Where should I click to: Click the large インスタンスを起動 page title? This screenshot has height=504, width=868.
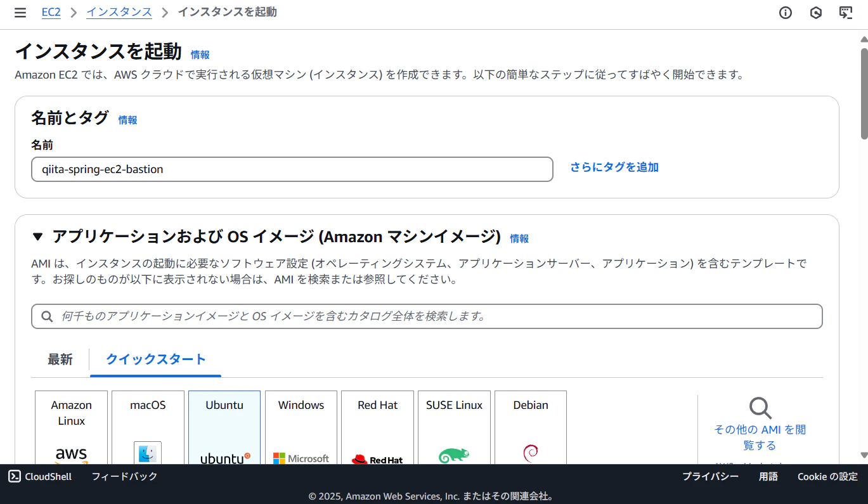(98, 52)
